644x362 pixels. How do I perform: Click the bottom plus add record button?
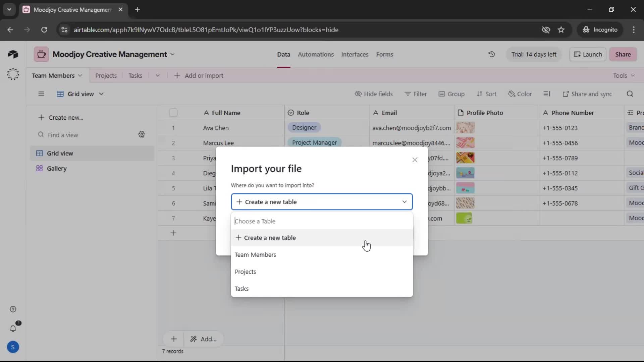coord(174,339)
